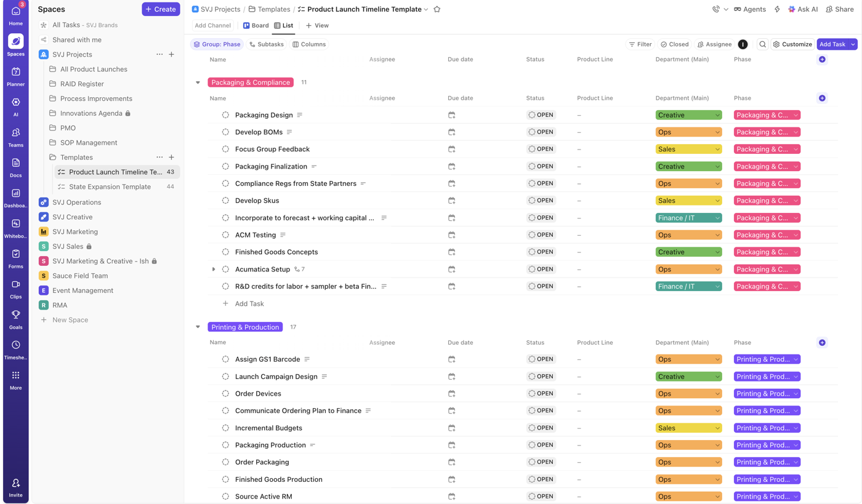Open Whiteboards from the left sidebar

pyautogui.click(x=15, y=228)
